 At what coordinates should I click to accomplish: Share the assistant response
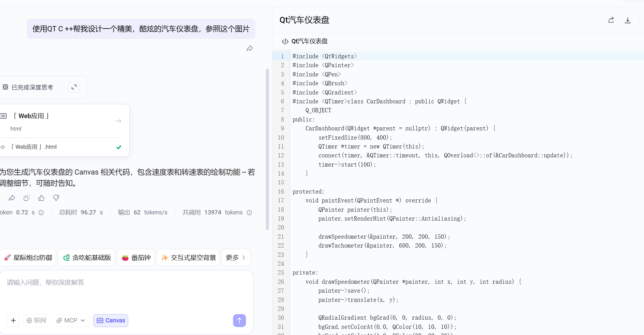(12, 198)
